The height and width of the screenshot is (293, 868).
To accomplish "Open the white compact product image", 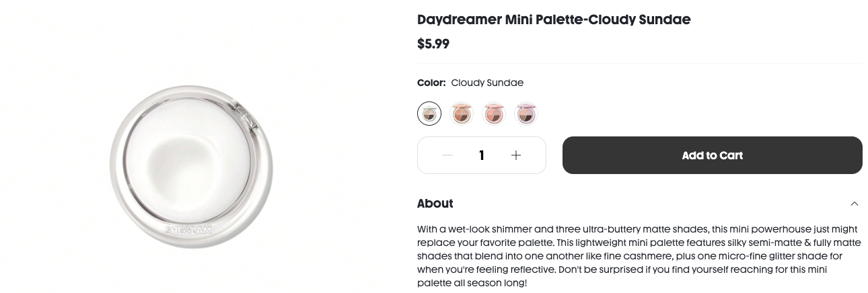I will 191,167.
